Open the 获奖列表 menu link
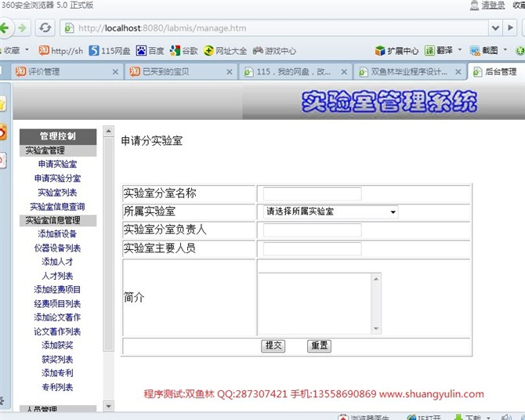 click(57, 359)
